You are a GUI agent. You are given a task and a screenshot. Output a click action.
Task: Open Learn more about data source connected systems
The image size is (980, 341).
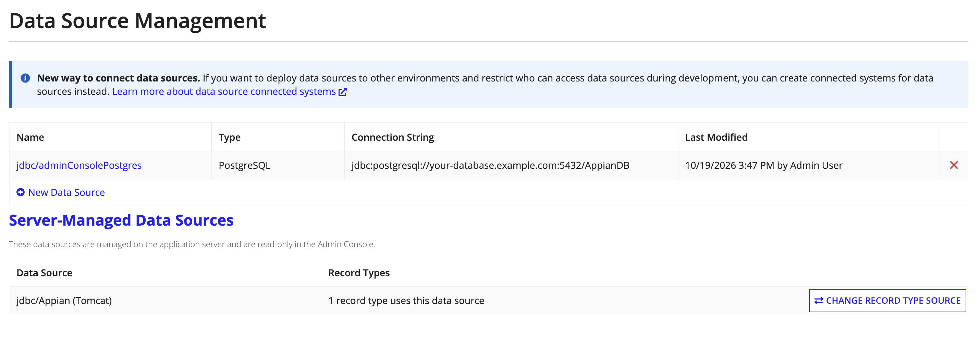tap(224, 92)
